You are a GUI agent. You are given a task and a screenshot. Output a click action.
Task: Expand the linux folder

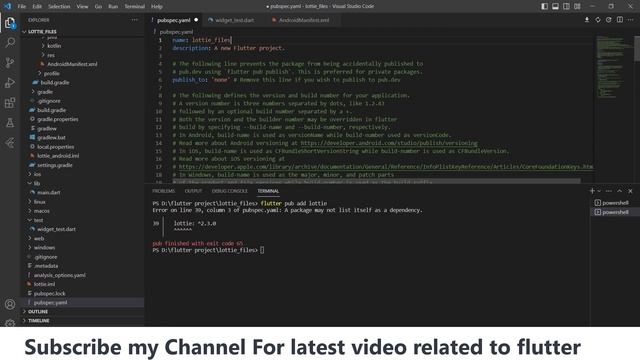click(x=40, y=202)
